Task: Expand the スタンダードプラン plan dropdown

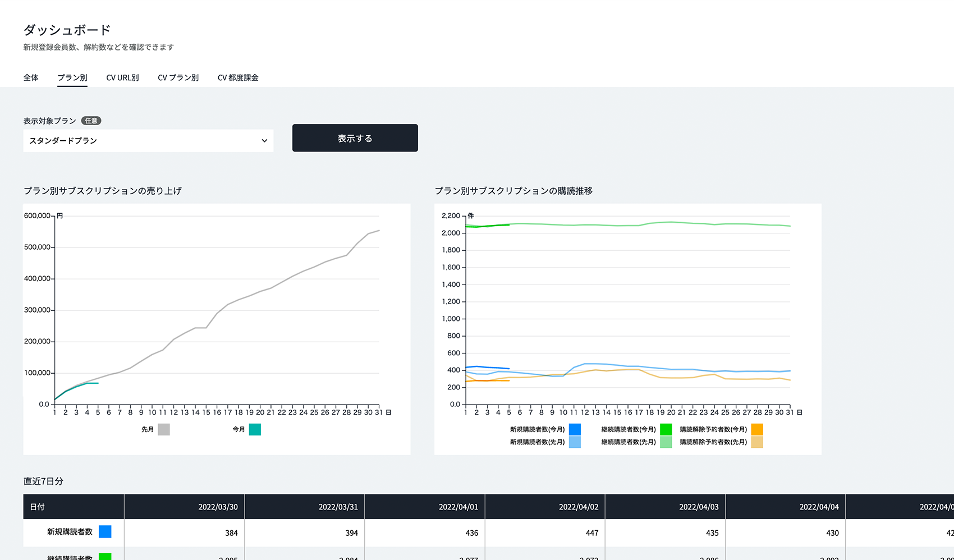Action: (x=148, y=141)
